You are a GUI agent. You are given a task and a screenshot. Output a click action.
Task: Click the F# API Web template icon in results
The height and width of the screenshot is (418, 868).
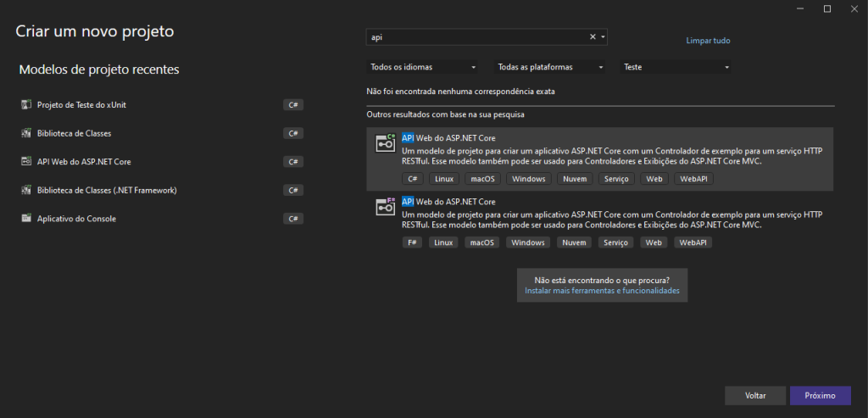(x=386, y=206)
